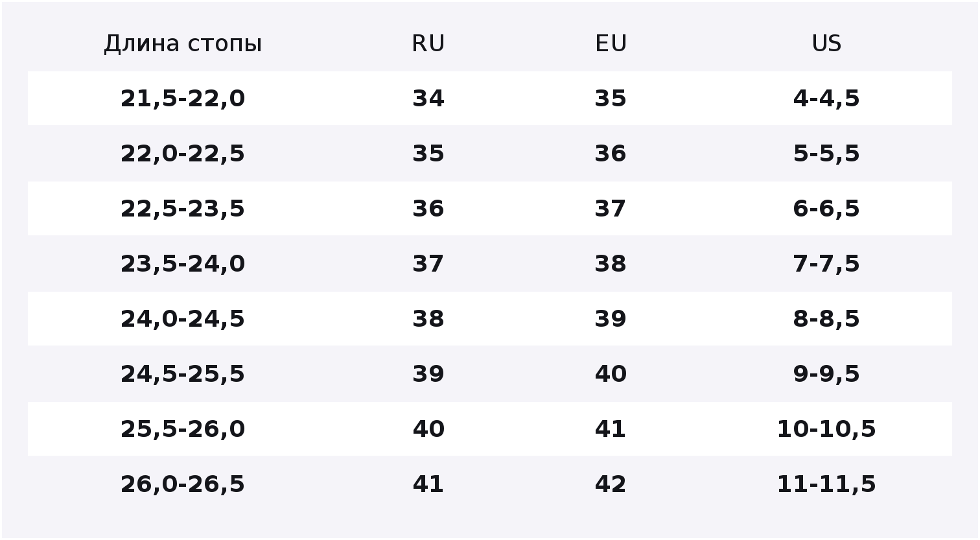Pick US size 9-9,5 cell

pos(826,374)
